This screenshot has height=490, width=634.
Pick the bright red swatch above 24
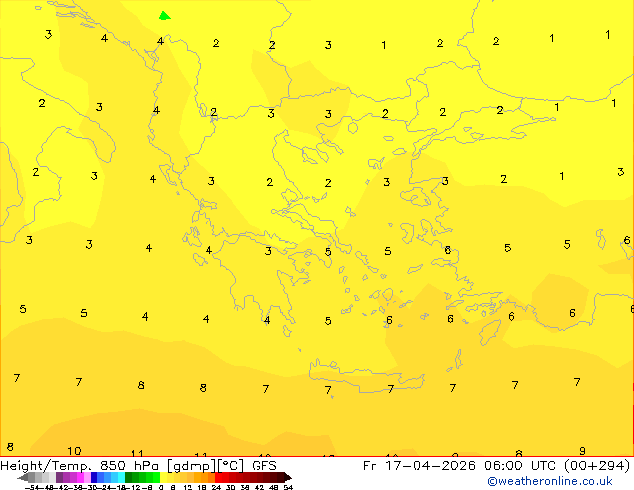pos(218,477)
